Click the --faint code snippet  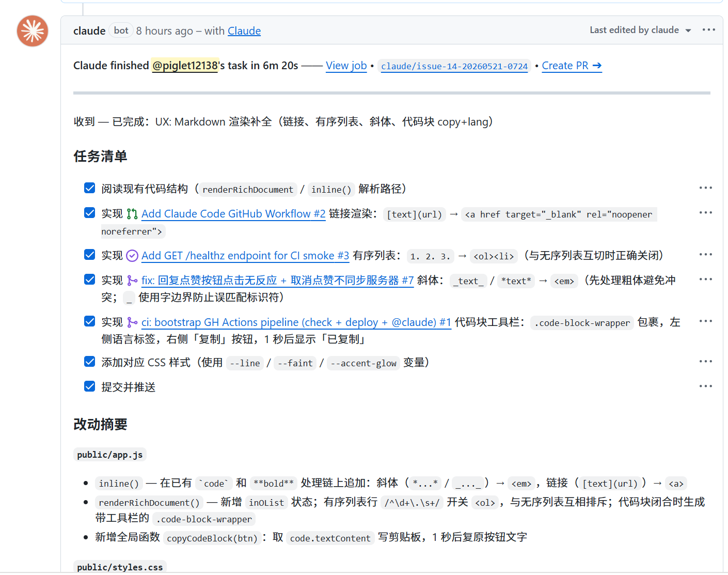(x=295, y=363)
